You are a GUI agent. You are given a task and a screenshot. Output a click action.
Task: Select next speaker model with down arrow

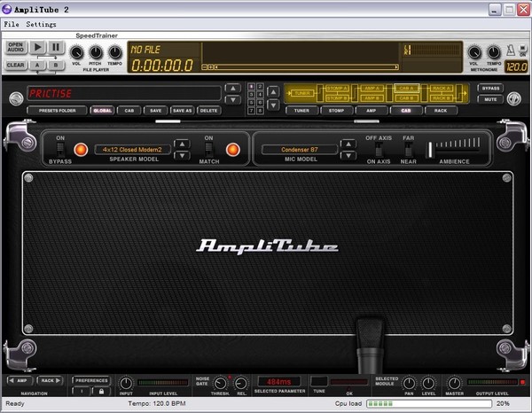(182, 155)
